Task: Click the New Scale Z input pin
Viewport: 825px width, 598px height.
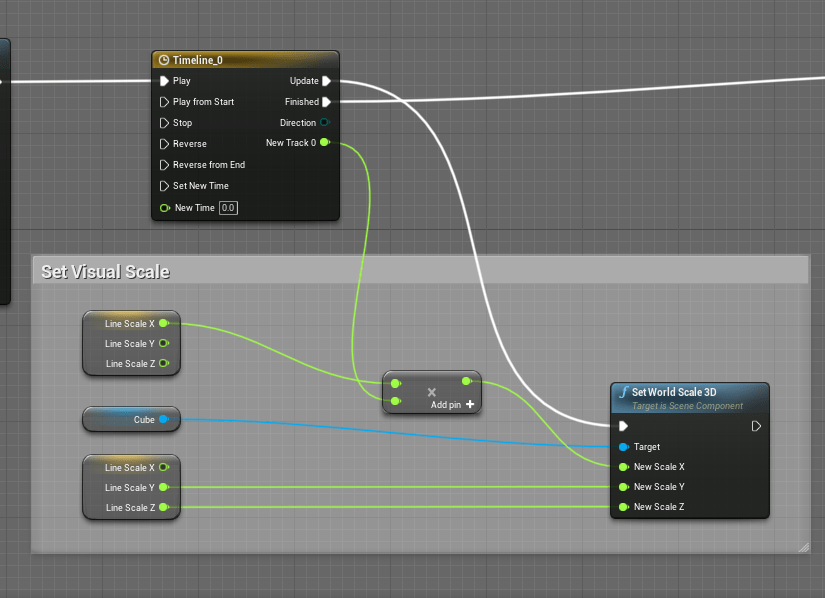Action: tap(624, 507)
